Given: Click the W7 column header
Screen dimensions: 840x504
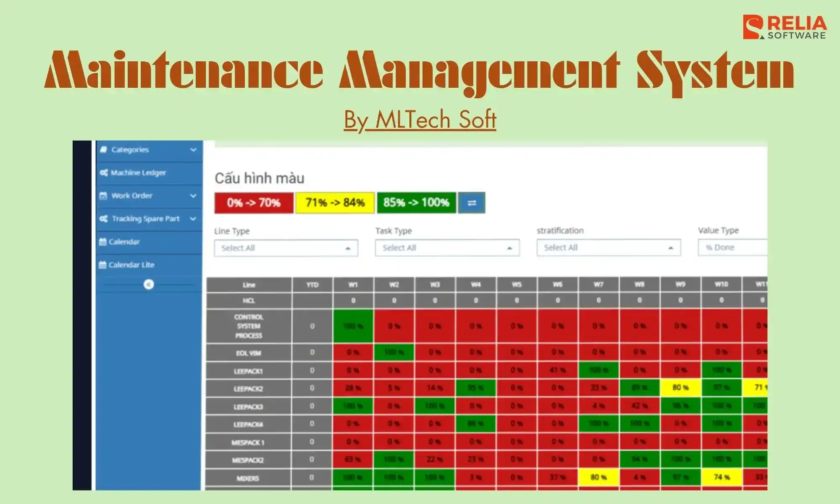Looking at the screenshot, I should 598,285.
